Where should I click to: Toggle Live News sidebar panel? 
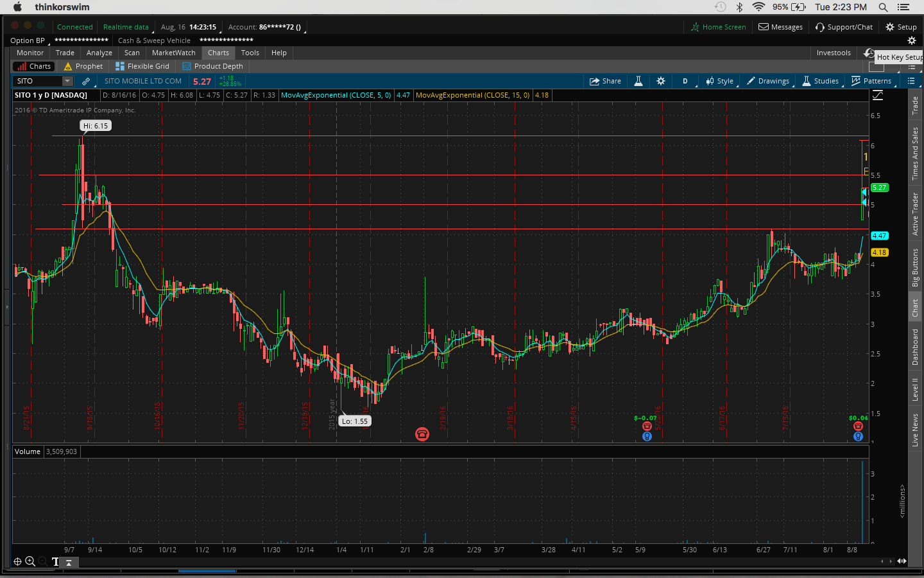pyautogui.click(x=916, y=430)
